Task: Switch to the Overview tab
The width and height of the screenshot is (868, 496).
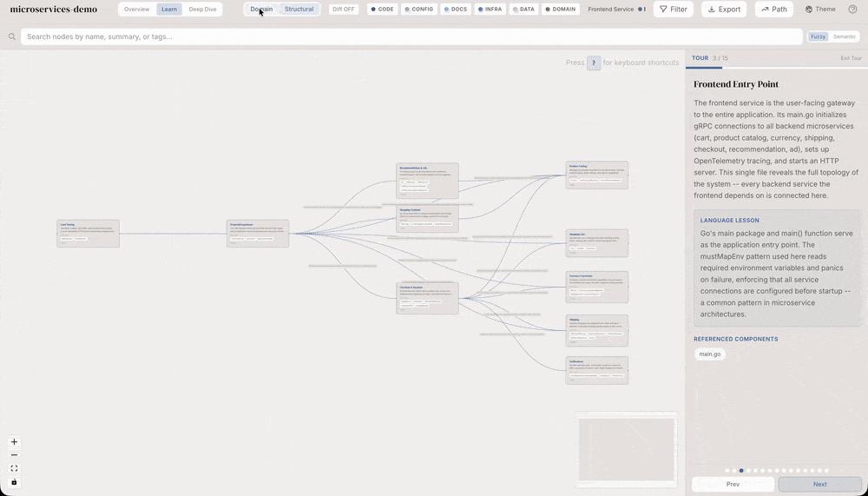Action: coord(137,9)
